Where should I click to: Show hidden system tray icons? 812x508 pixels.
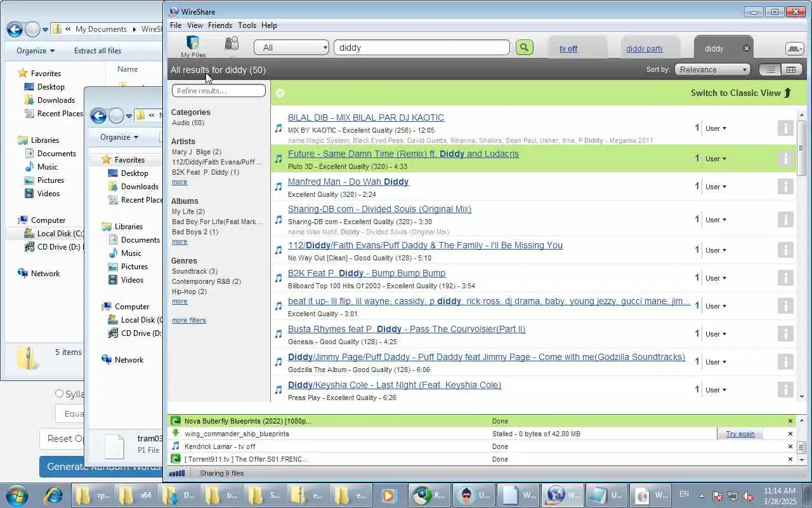[702, 495]
